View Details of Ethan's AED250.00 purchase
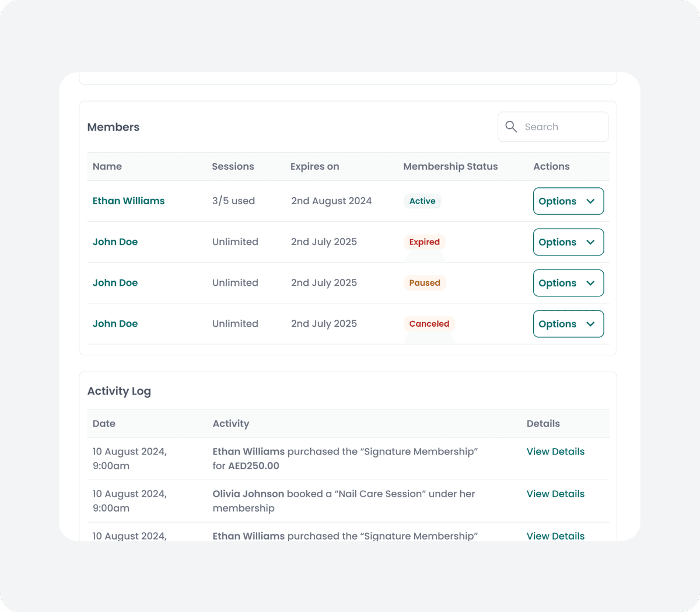Screen dimensions: 700x612 pyautogui.click(x=555, y=452)
